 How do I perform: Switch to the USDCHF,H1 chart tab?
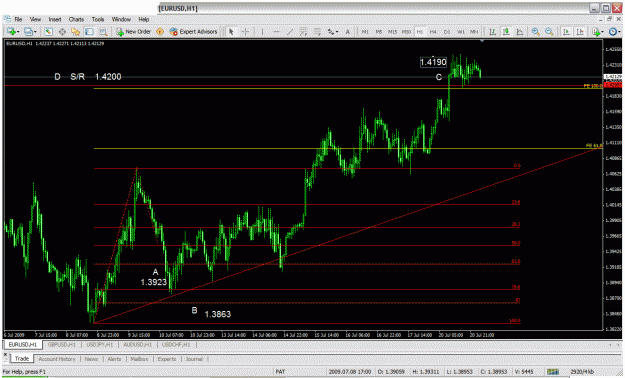pyautogui.click(x=176, y=345)
